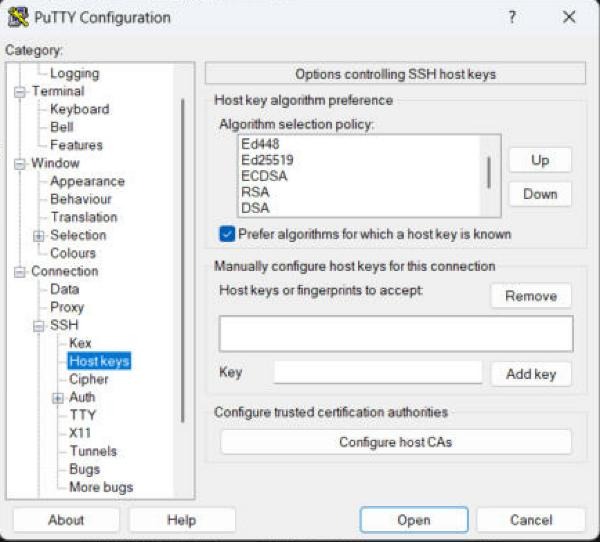Open the Bell settings category
The image size is (600, 542).
(x=62, y=127)
